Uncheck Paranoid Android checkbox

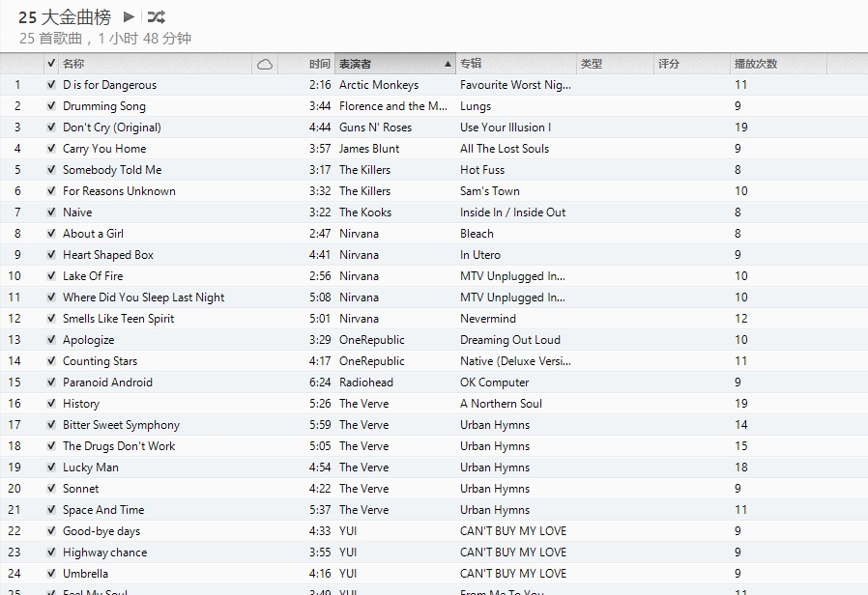click(51, 382)
